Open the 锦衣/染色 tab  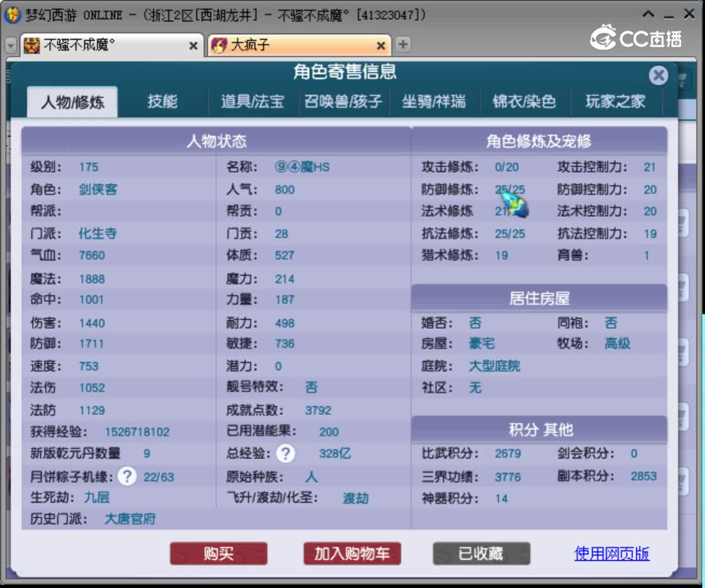tap(524, 102)
